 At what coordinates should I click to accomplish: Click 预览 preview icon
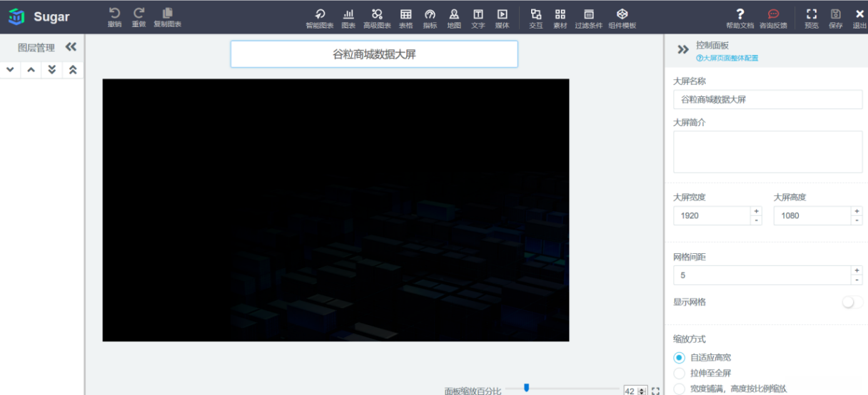pos(812,19)
